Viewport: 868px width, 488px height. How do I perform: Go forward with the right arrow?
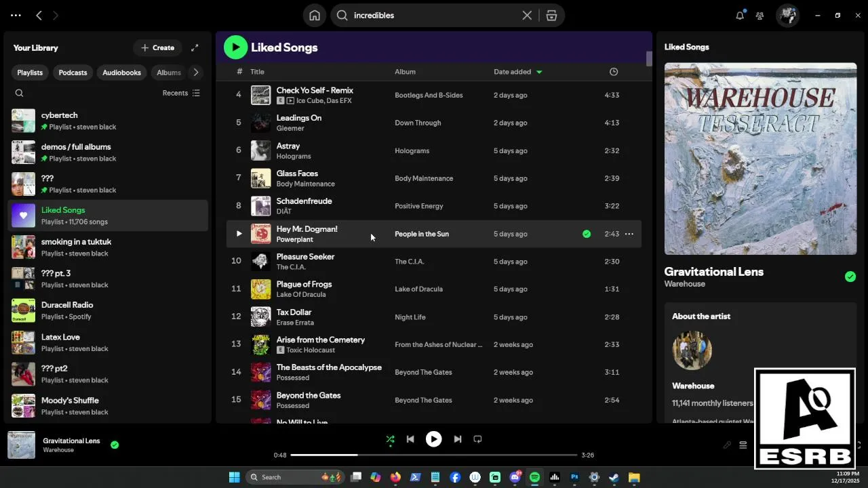coord(56,15)
